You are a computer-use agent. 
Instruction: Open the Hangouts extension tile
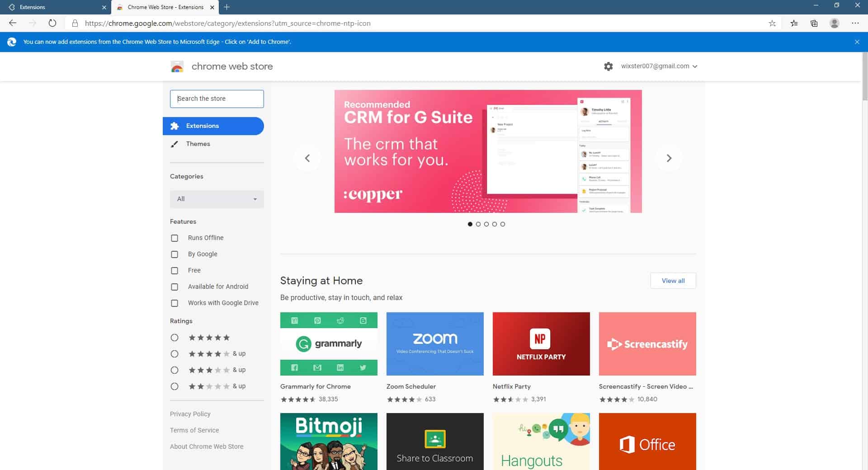click(541, 442)
